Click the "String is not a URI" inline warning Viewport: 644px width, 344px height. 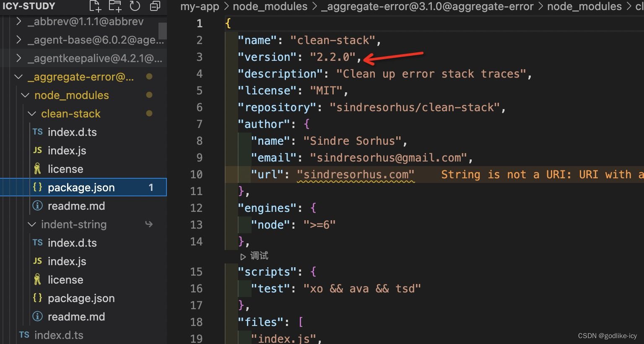point(542,175)
